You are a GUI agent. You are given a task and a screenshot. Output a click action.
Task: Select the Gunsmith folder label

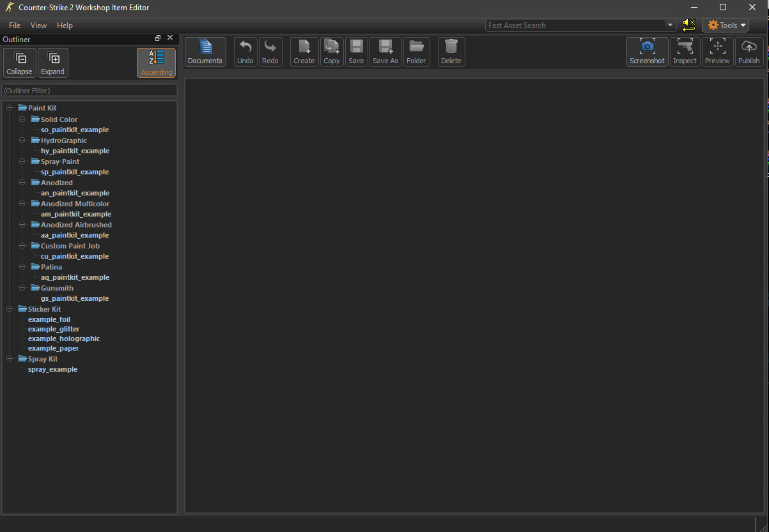coord(57,288)
